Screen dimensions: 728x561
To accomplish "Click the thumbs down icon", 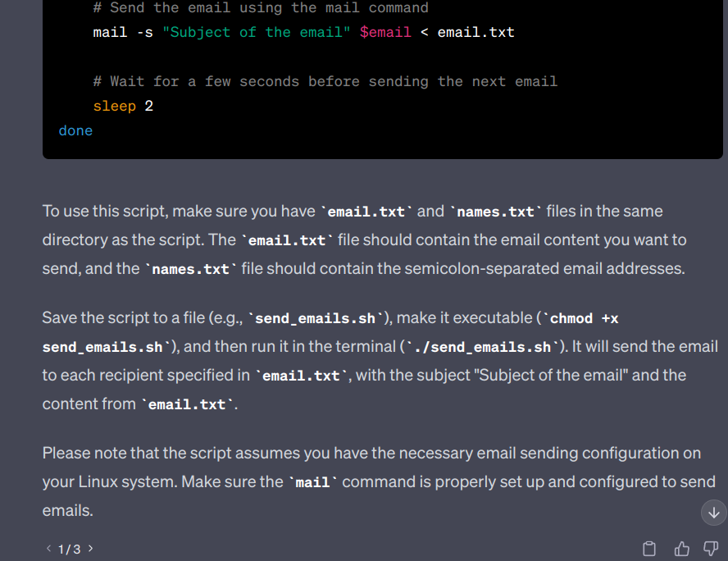I will point(709,549).
